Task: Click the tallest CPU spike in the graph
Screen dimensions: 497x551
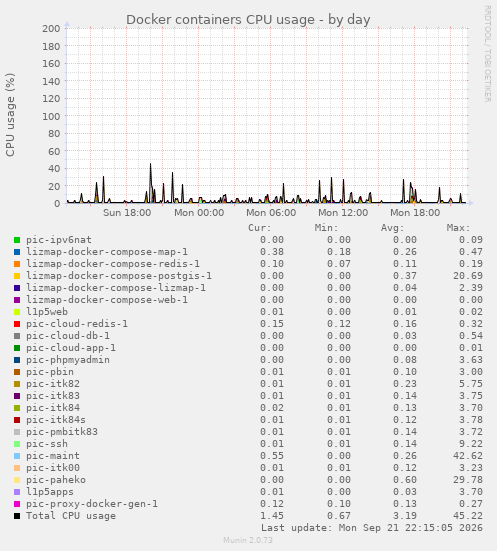Action: coord(150,183)
